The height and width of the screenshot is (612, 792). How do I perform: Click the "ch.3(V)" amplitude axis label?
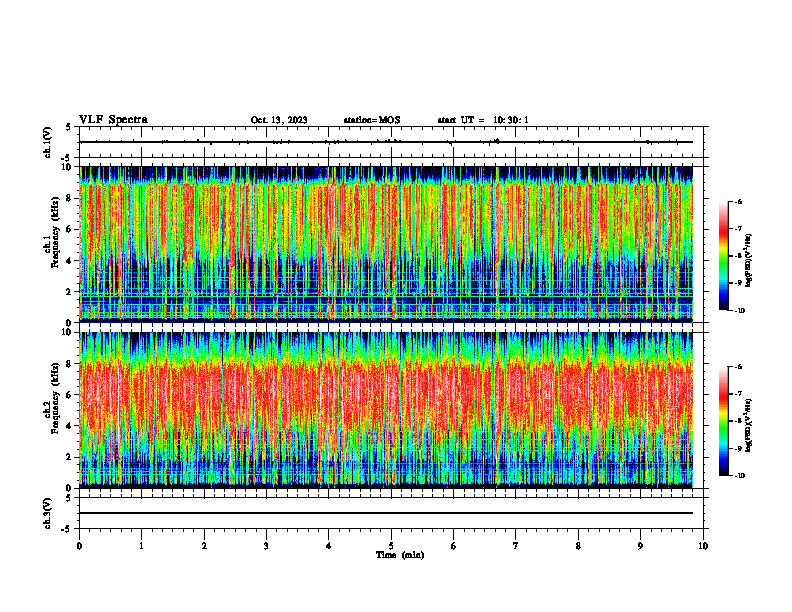[x=47, y=513]
